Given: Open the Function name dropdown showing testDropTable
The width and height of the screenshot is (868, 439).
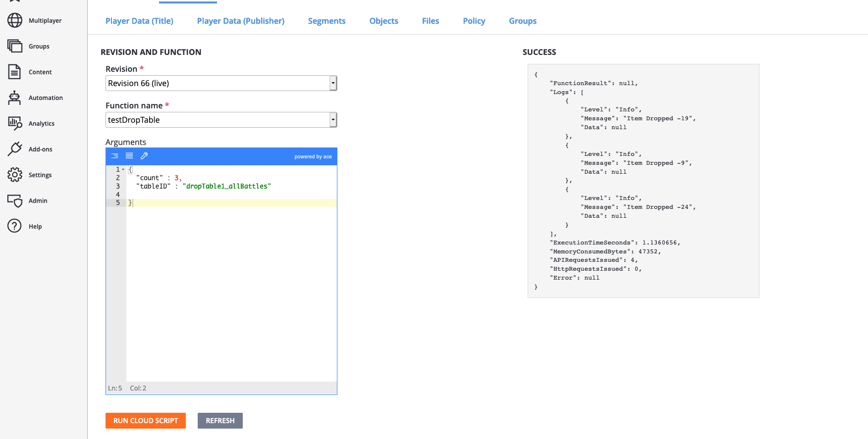Looking at the screenshot, I should [x=221, y=120].
